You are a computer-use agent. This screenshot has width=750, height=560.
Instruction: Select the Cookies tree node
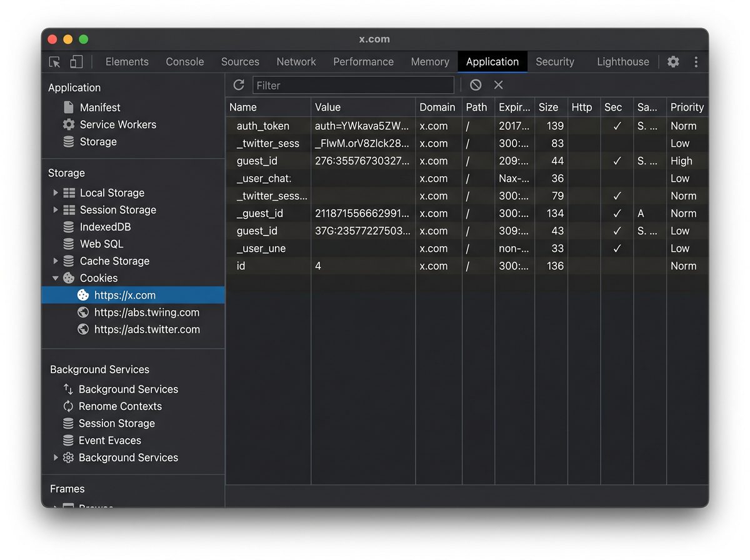[99, 278]
